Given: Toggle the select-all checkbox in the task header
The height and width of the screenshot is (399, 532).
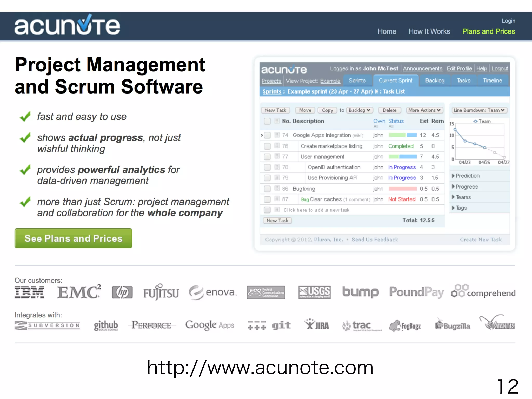Looking at the screenshot, I should 267,121.
